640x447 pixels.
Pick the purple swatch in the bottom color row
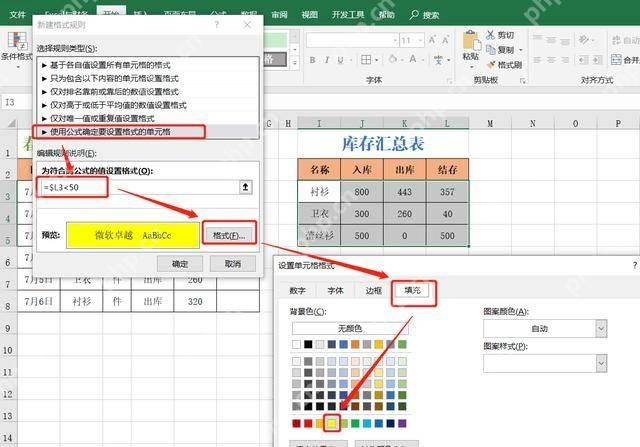click(x=402, y=423)
